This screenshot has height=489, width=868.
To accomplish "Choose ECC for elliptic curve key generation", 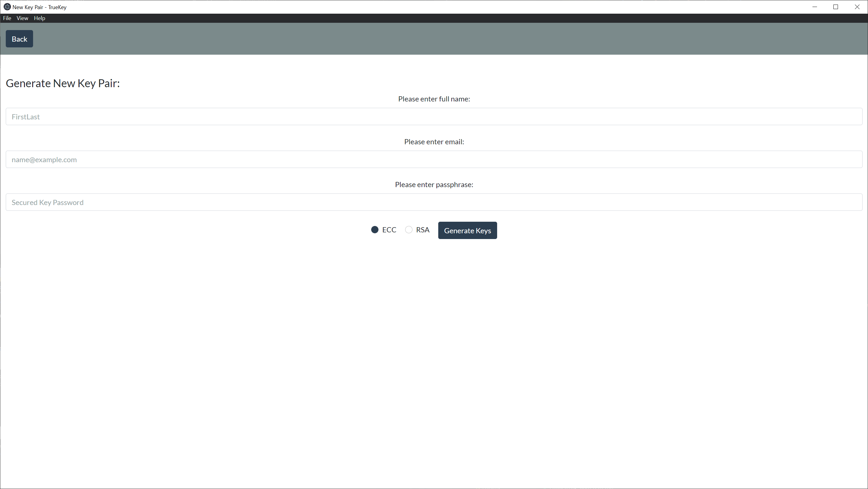I will click(374, 230).
